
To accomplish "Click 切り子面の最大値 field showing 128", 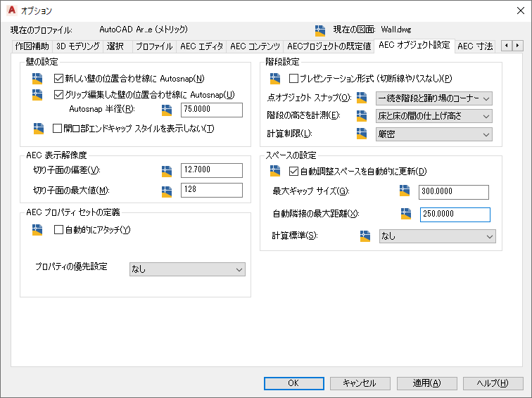I will (x=212, y=190).
